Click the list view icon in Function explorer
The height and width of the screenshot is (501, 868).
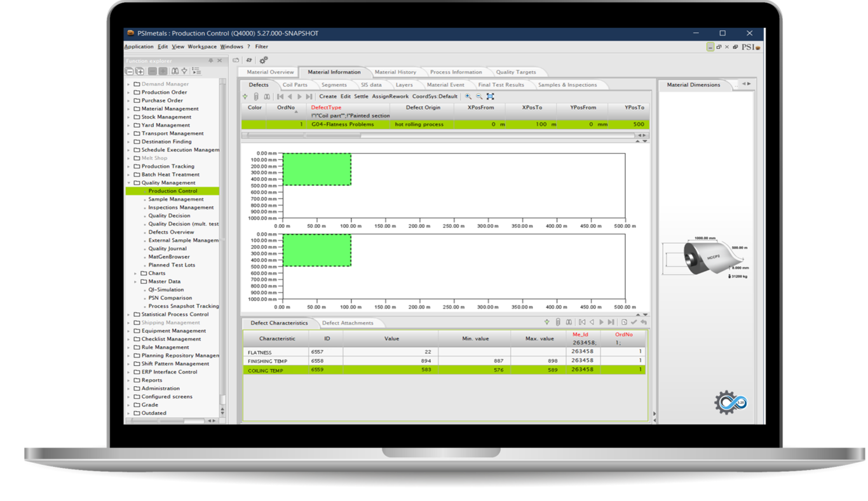(196, 71)
